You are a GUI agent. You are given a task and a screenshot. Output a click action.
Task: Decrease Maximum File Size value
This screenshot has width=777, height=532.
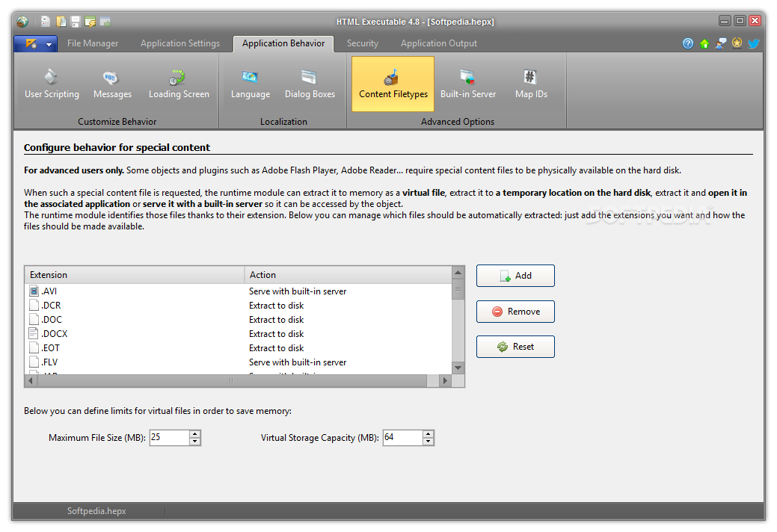click(x=194, y=442)
